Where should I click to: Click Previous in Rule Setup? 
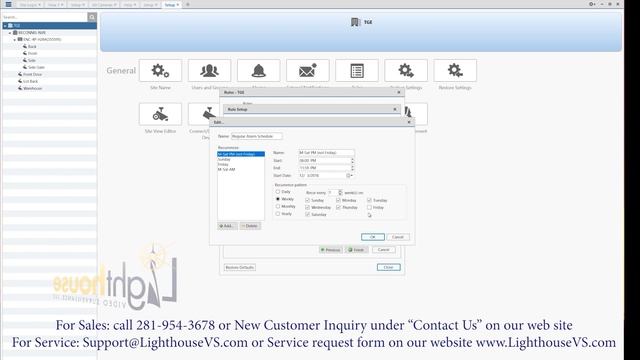331,250
